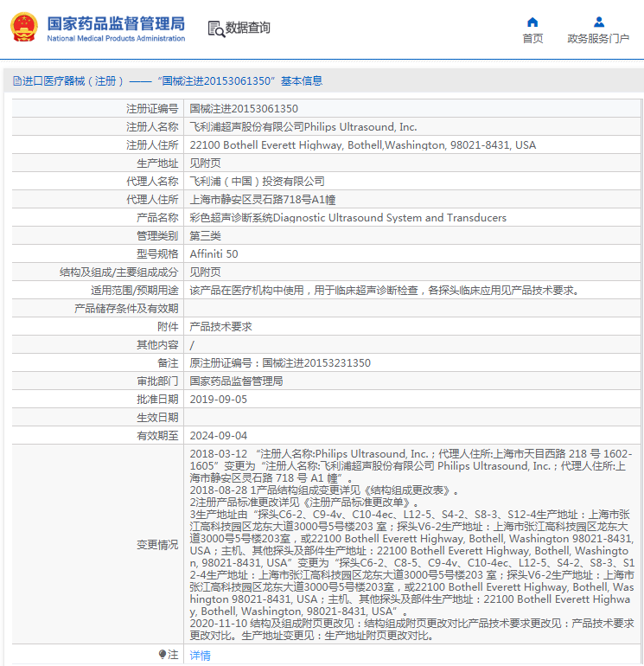Click the 附件 field label
This screenshot has width=644, height=666.
(168, 327)
